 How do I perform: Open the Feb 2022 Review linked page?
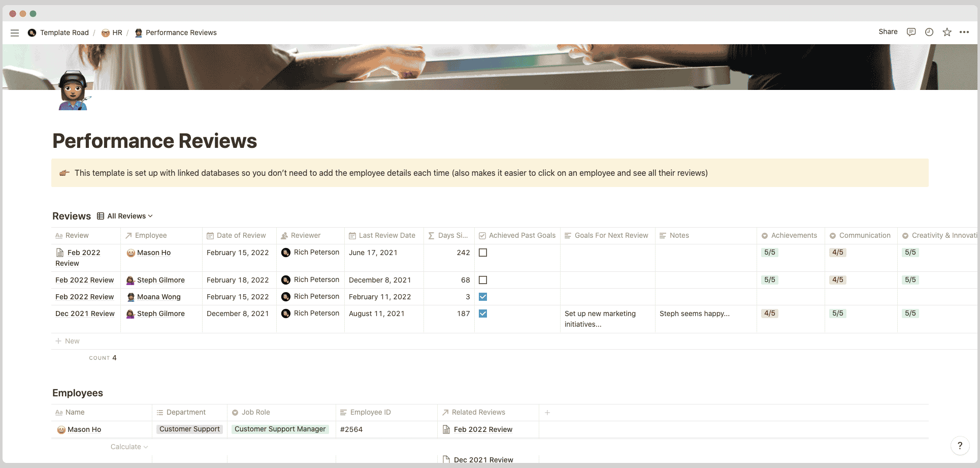[483, 429]
